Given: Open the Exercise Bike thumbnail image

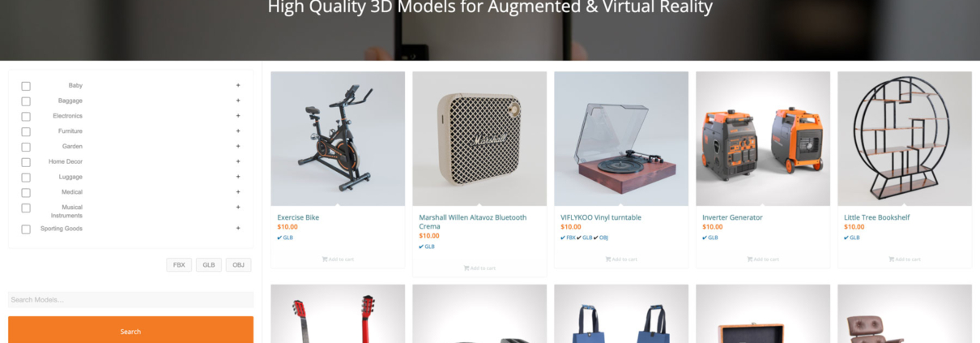Looking at the screenshot, I should 338,139.
